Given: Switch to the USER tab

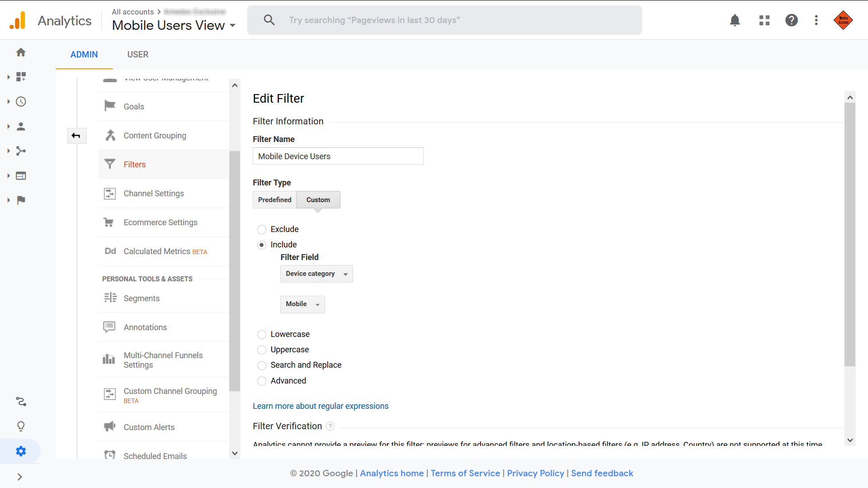Looking at the screenshot, I should (138, 54).
